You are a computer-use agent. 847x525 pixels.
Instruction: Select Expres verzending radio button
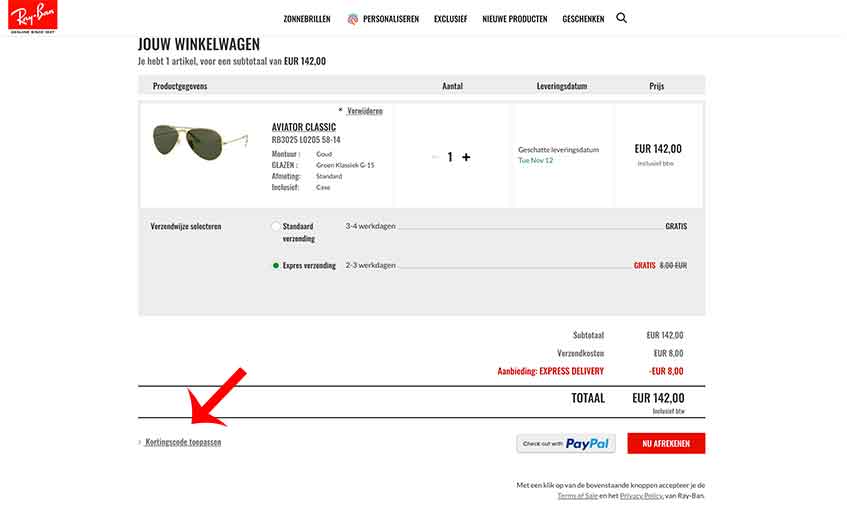276,266
